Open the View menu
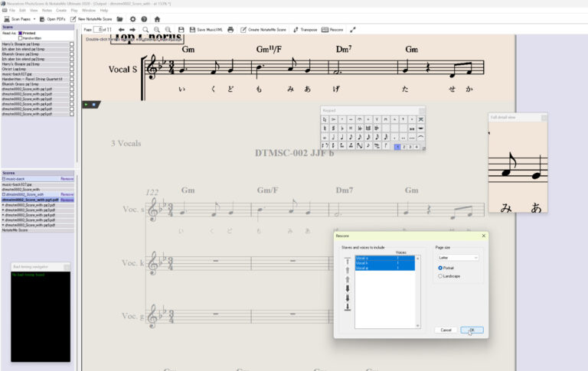The image size is (588, 371). click(34, 11)
